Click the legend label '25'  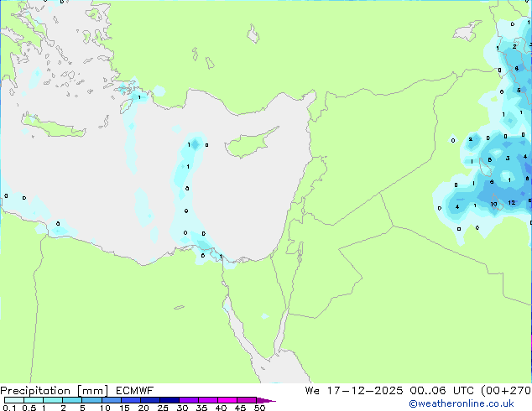(163, 408)
